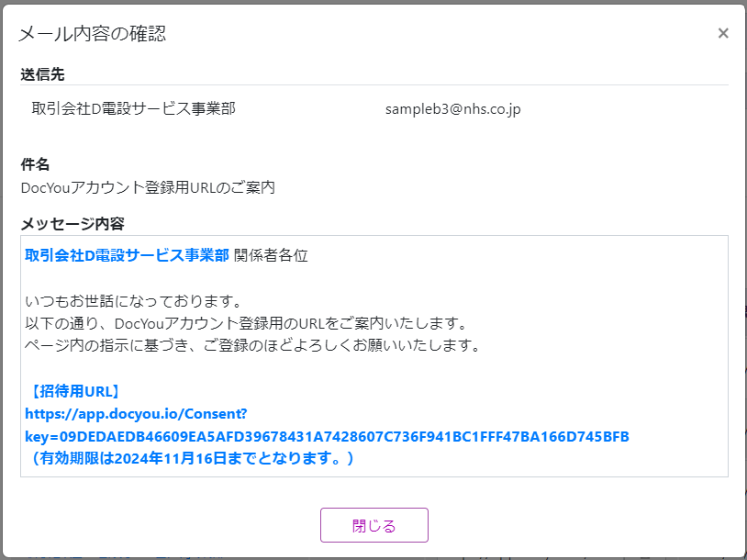Select the recipient email sampleb3@nhs.co.jp
747x560 pixels.
click(x=452, y=109)
